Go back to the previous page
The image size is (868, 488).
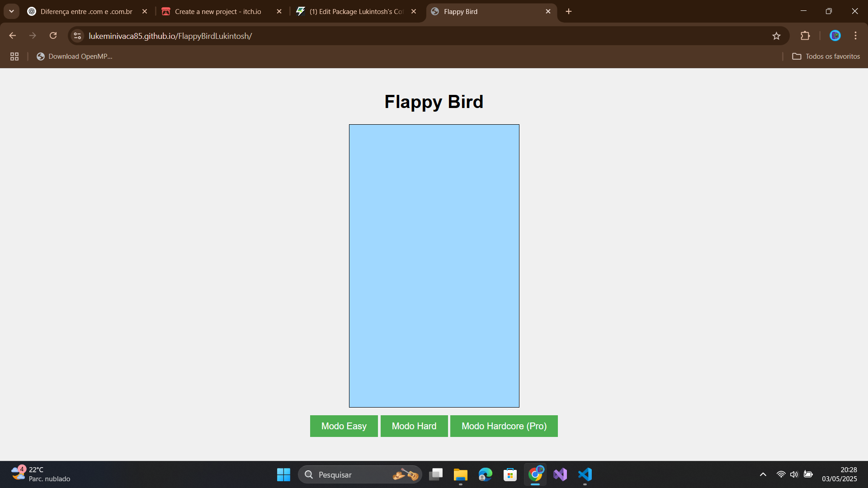13,36
